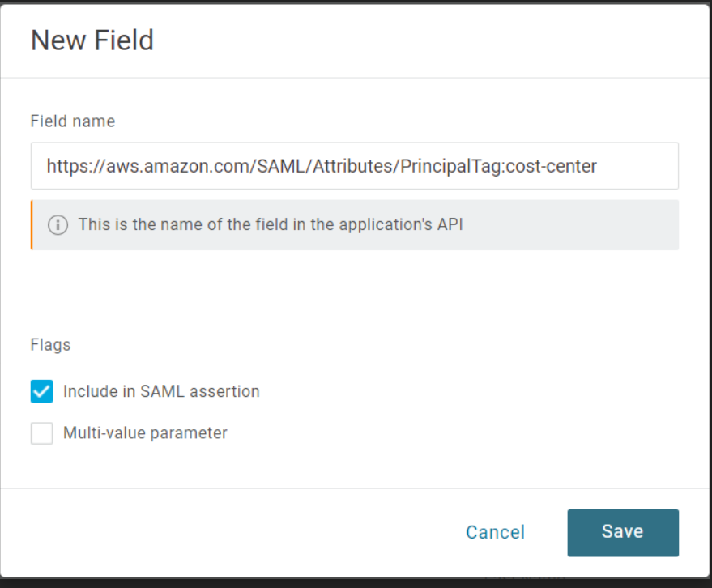Click the New Field dialog title
712x588 pixels.
tap(92, 40)
